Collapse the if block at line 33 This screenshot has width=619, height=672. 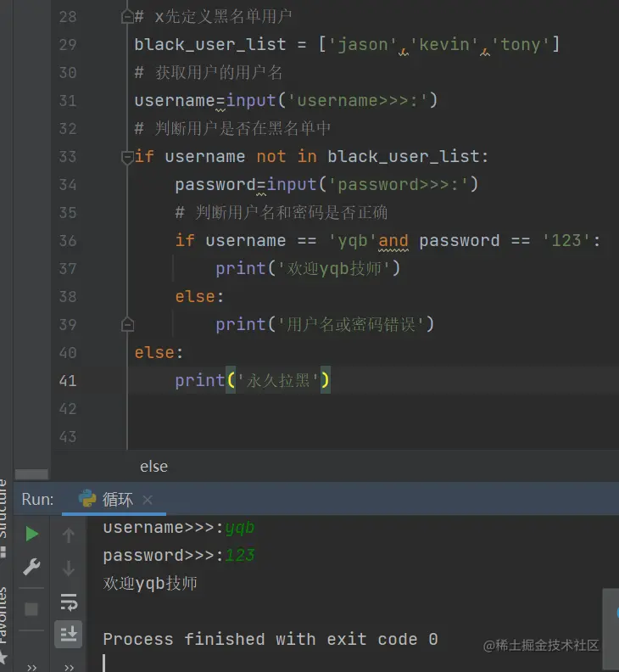point(127,157)
